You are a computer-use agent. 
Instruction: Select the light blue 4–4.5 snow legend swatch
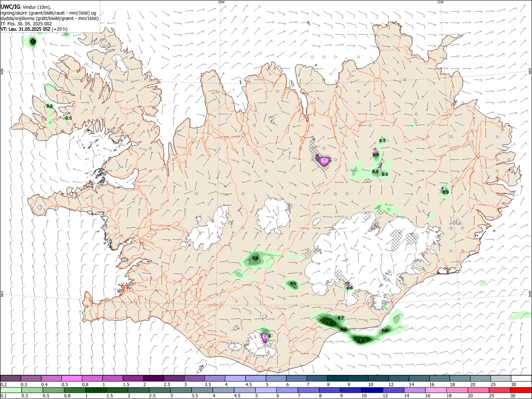click(235, 378)
